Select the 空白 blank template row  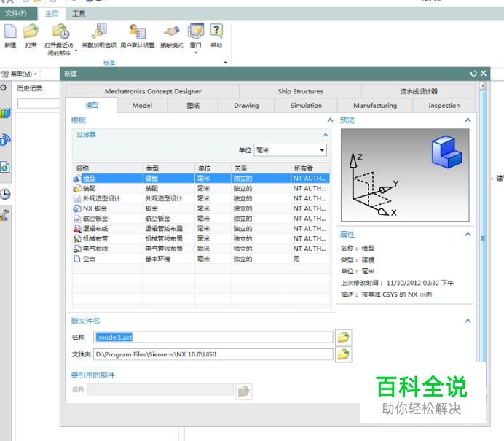pos(201,259)
